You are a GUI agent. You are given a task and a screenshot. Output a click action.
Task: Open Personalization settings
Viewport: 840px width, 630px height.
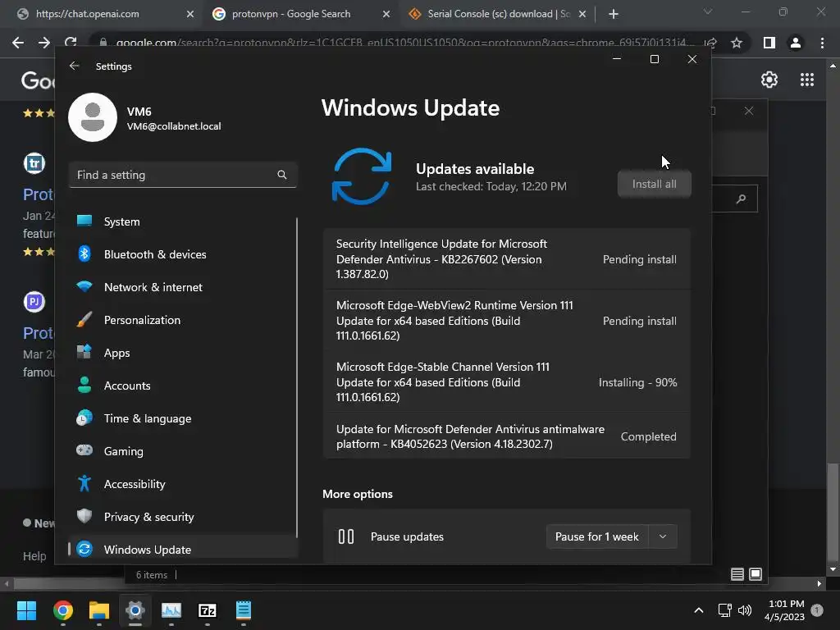point(182,320)
